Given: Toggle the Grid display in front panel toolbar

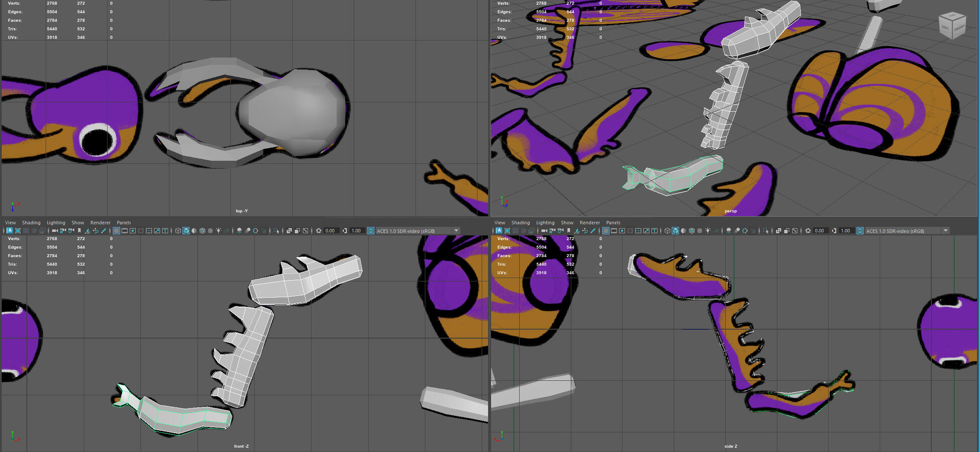Looking at the screenshot, I should (x=116, y=231).
